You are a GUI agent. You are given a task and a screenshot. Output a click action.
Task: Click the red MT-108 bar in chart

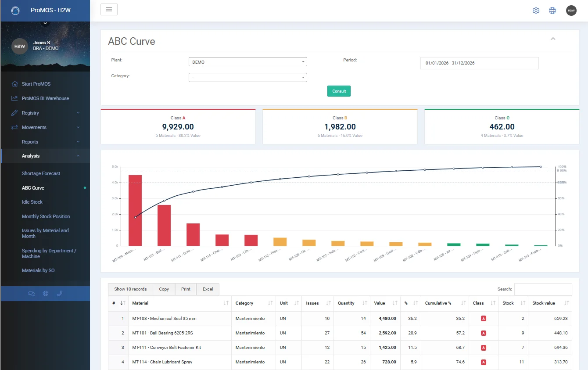135,210
